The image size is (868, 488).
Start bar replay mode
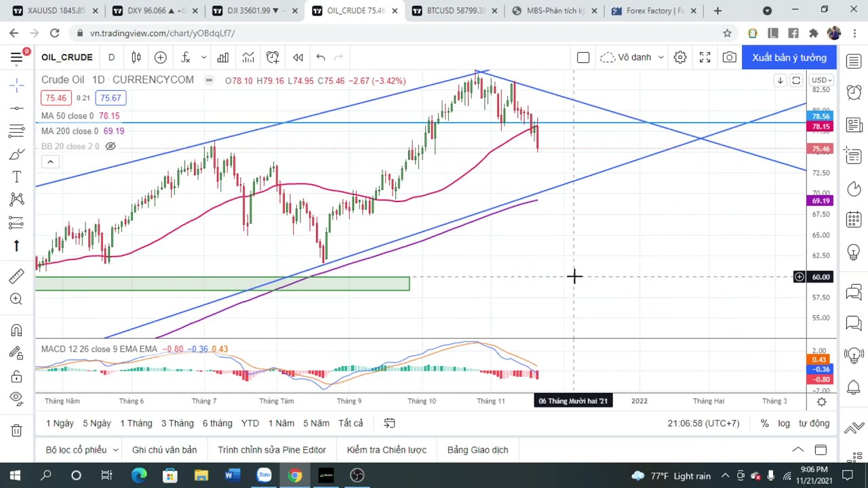point(298,58)
